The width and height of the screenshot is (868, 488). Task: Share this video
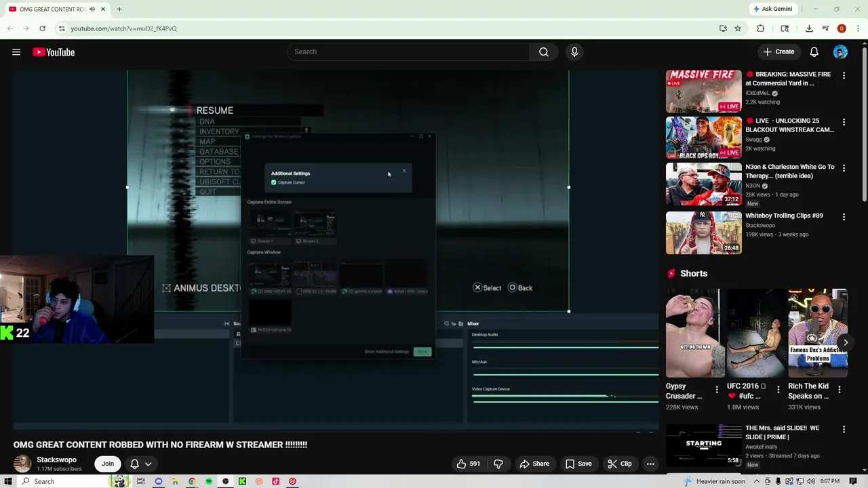(x=534, y=464)
